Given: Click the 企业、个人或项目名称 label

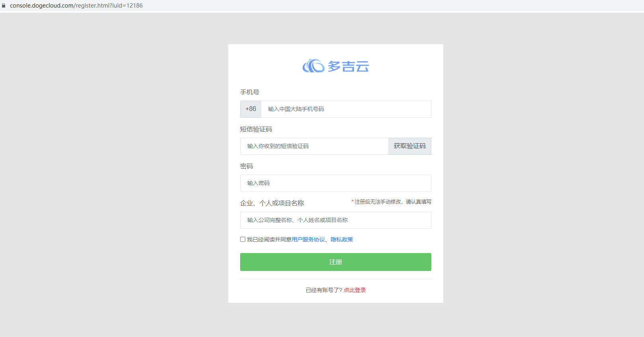Looking at the screenshot, I should click(x=272, y=203).
